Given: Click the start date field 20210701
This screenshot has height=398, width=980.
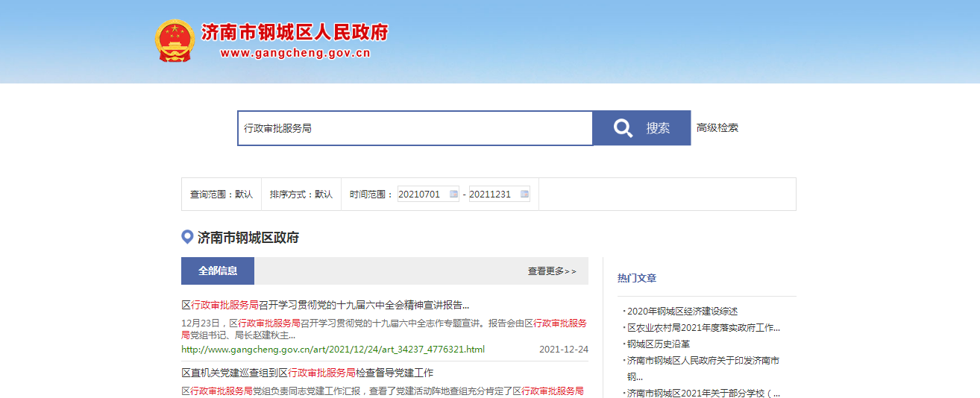Looking at the screenshot, I should pos(421,195).
